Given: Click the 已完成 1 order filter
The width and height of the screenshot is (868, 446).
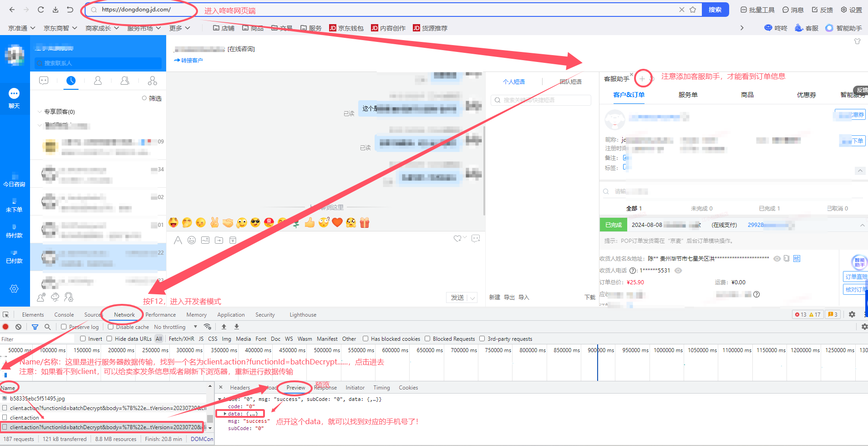Looking at the screenshot, I should tap(769, 209).
